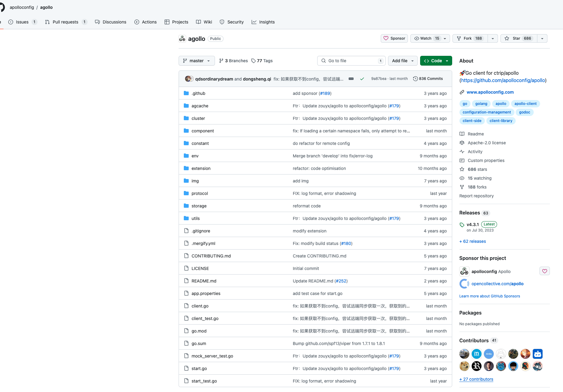This screenshot has width=563, height=392.
Task: Click the Sponsor button
Action: pos(394,38)
